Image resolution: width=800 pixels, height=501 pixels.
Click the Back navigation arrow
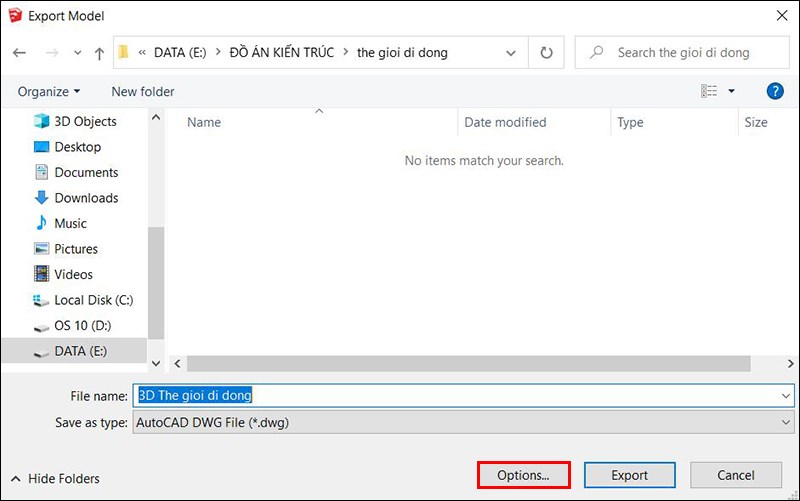[20, 52]
